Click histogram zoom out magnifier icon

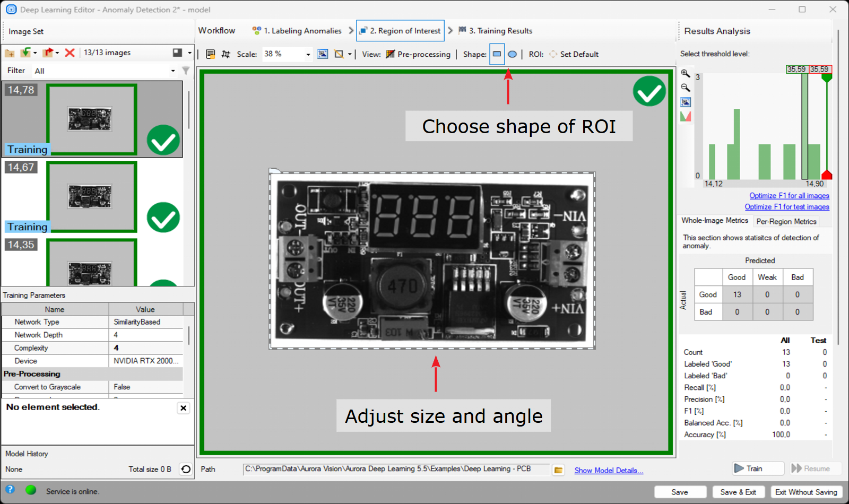pos(686,88)
